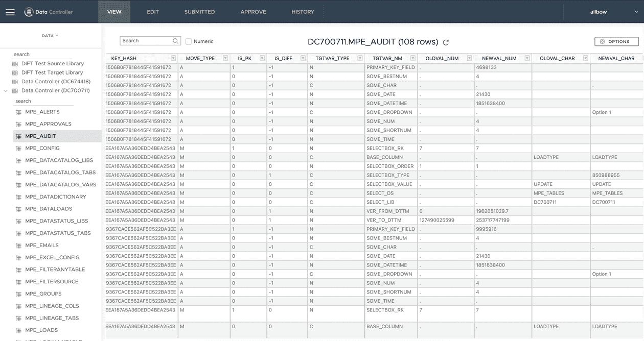
Task: Open the DATA dropdown in sidebar
Action: click(x=50, y=36)
